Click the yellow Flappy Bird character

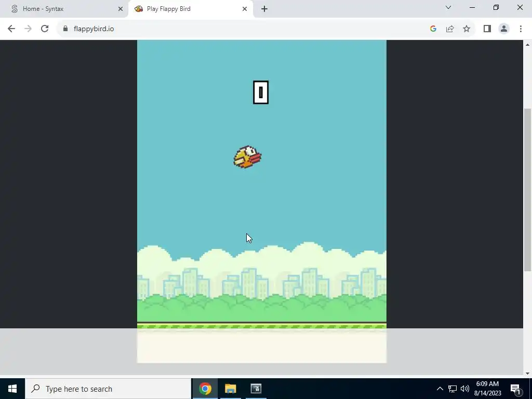click(x=247, y=157)
